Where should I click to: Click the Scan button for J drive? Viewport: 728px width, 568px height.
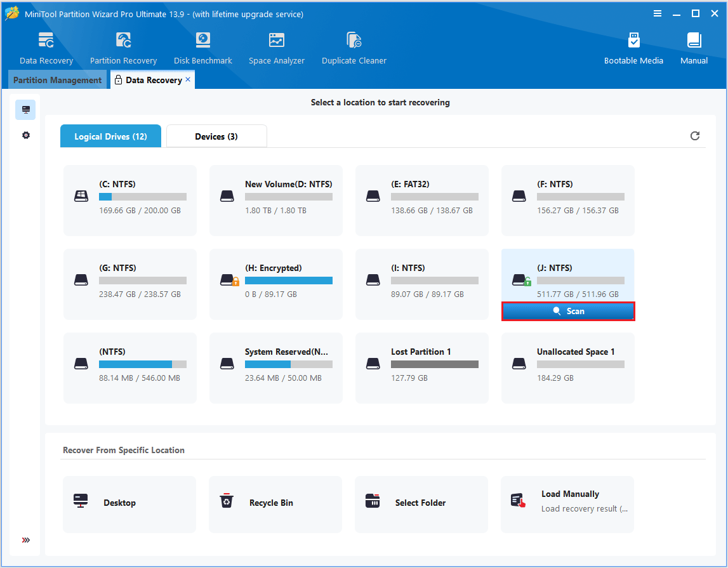(x=568, y=311)
